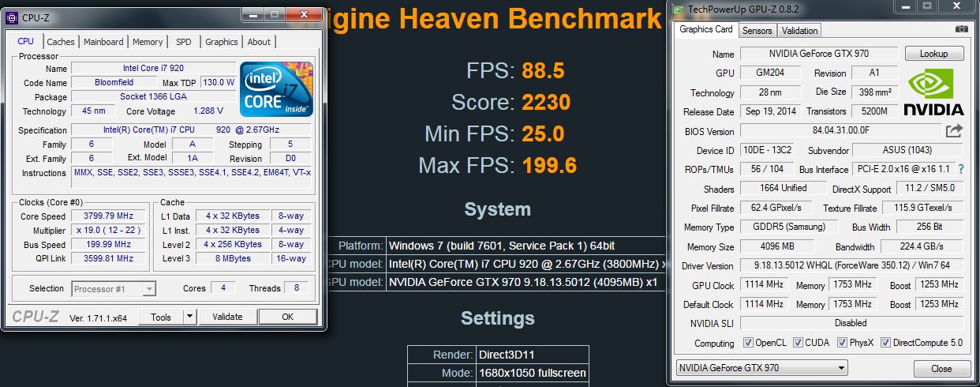Click the Bandwidth field 224.4 GB/s
The height and width of the screenshot is (387, 980).
(x=922, y=247)
